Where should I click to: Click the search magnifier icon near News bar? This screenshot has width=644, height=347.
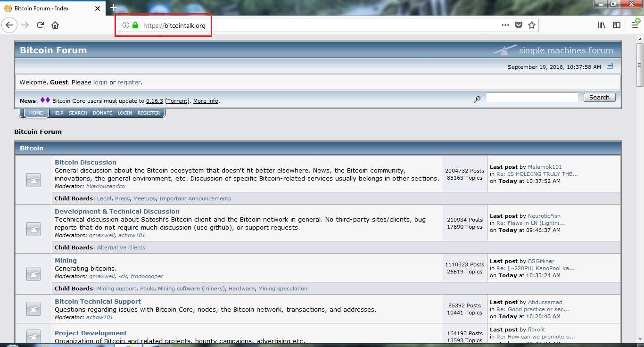tap(477, 99)
